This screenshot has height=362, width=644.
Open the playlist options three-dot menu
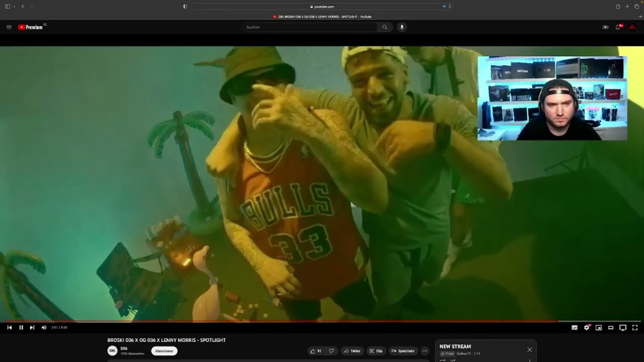click(x=529, y=360)
